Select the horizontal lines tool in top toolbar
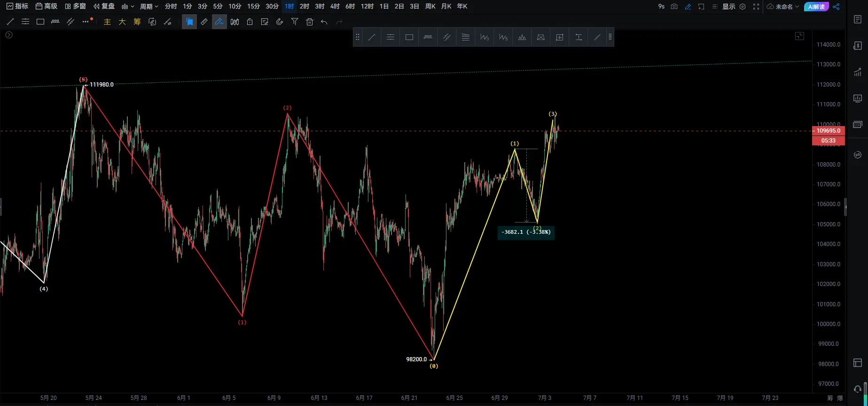868x406 pixels. (x=25, y=22)
